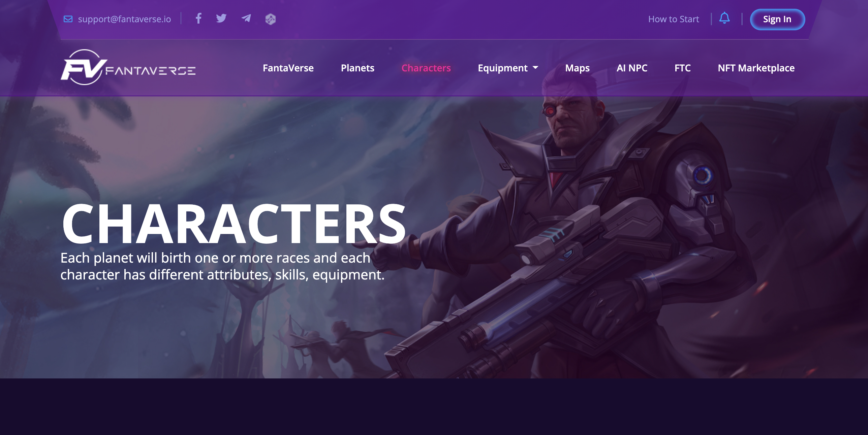Open the notification bell icon

[x=724, y=18]
